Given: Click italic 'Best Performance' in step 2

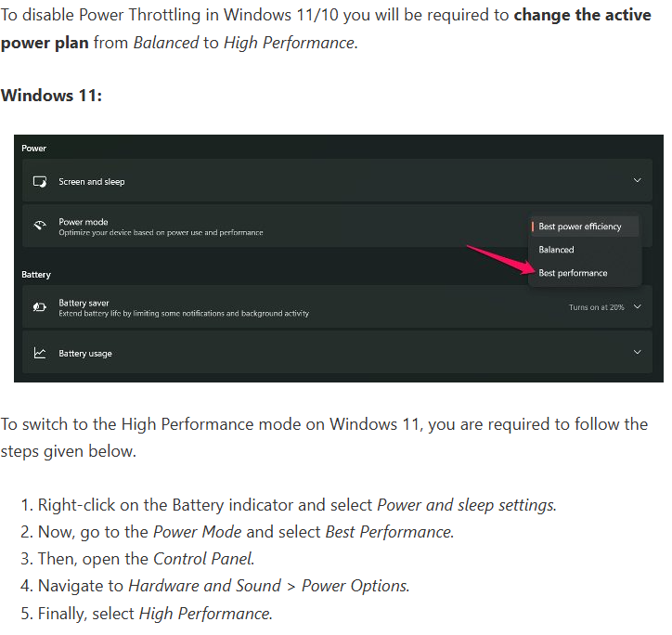Looking at the screenshot, I should 390,532.
